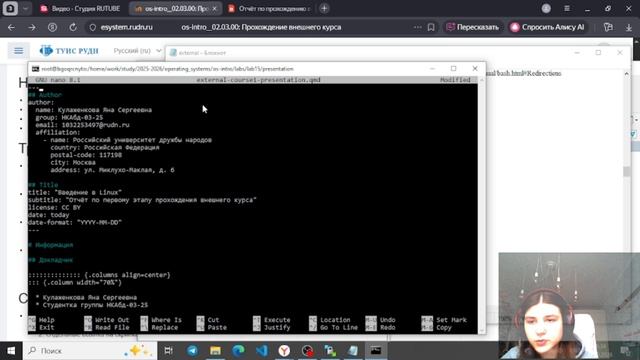Go forward in the browser
The image size is (640, 360).
(x=32, y=27)
